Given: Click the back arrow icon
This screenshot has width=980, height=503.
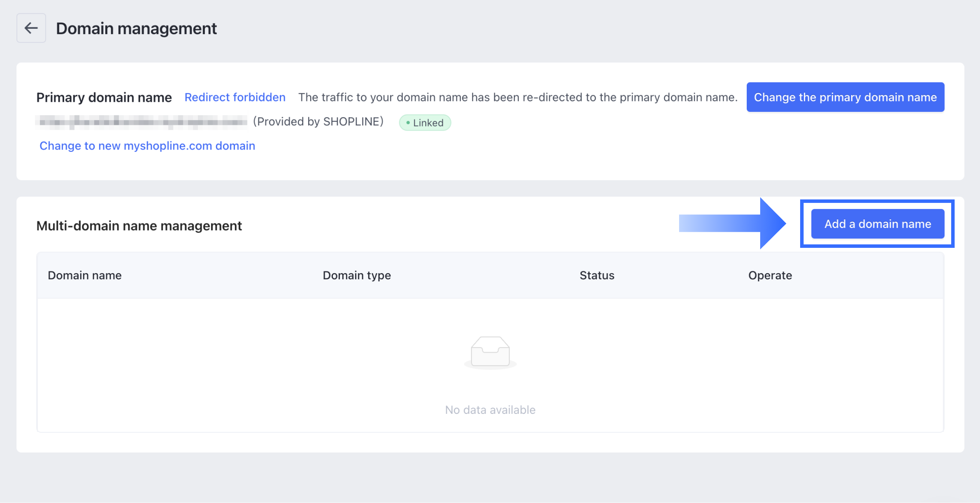Looking at the screenshot, I should point(31,28).
